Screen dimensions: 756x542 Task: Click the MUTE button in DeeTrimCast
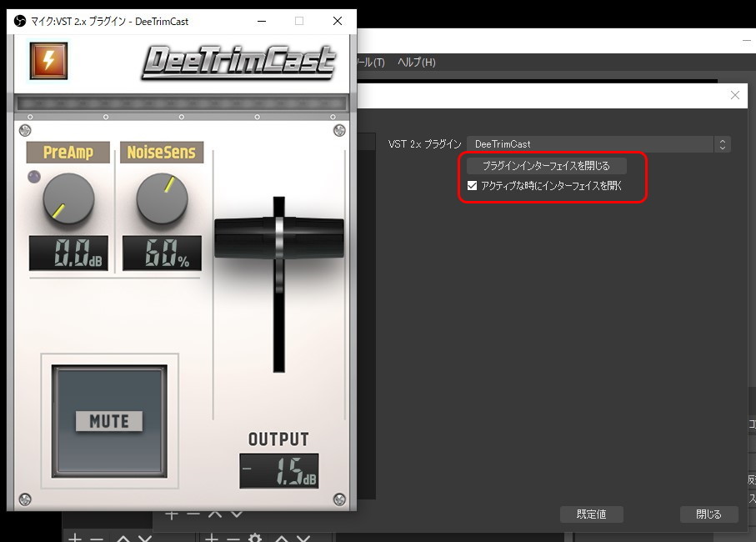(109, 421)
